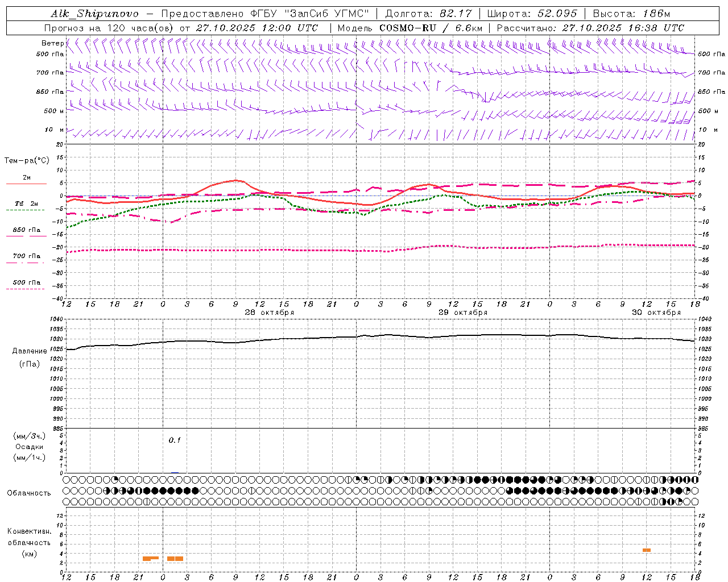Select the Тем-ра(°C) panel label
This screenshot has width=728, height=582.
pos(27,161)
